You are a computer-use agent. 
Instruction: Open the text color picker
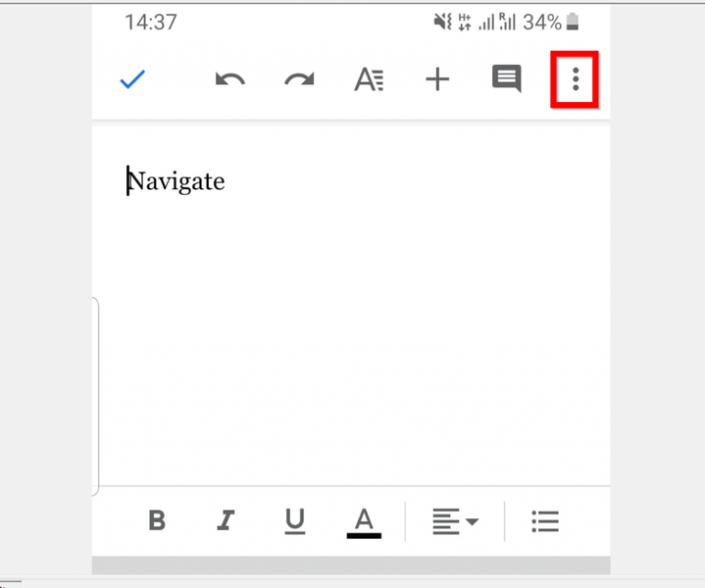pyautogui.click(x=364, y=522)
